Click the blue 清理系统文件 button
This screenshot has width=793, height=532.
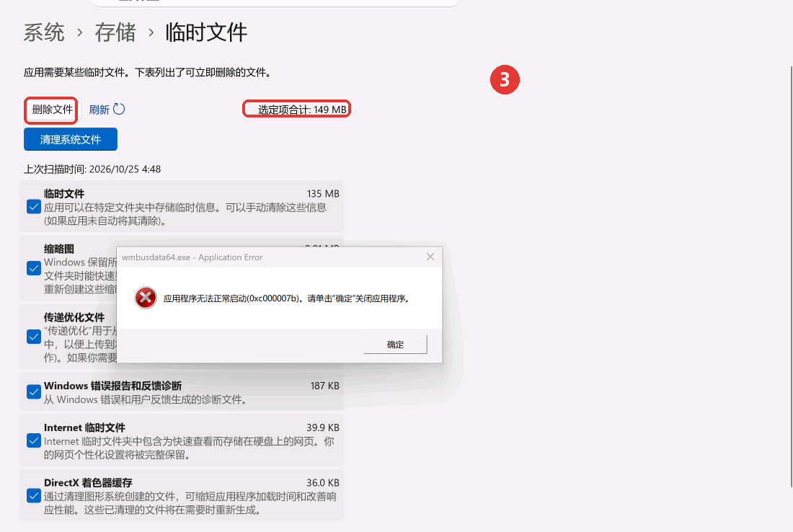[71, 139]
